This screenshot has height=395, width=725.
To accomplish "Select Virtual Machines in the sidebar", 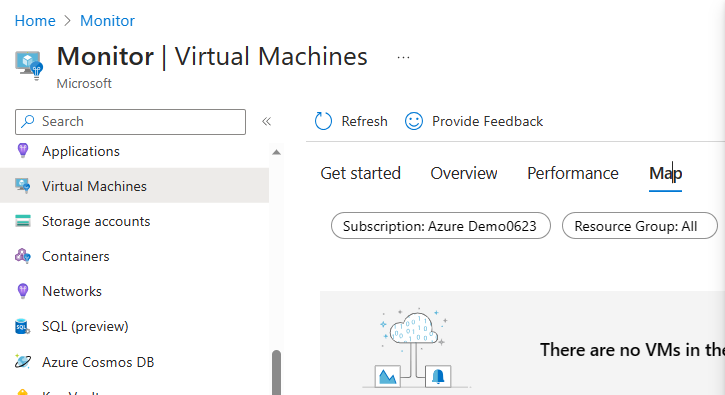I will point(135,185).
